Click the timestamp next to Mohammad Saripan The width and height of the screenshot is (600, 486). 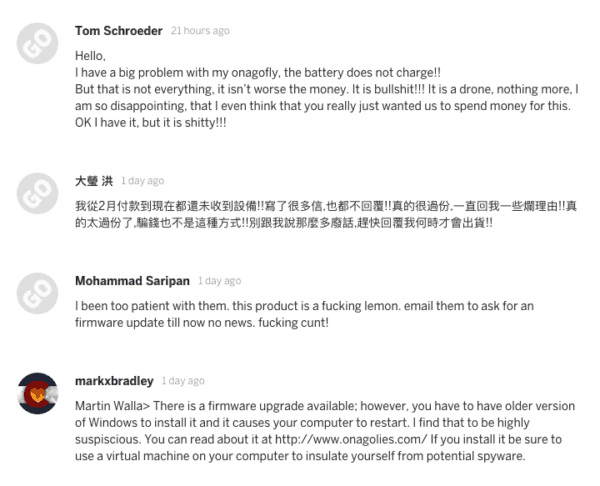point(219,282)
